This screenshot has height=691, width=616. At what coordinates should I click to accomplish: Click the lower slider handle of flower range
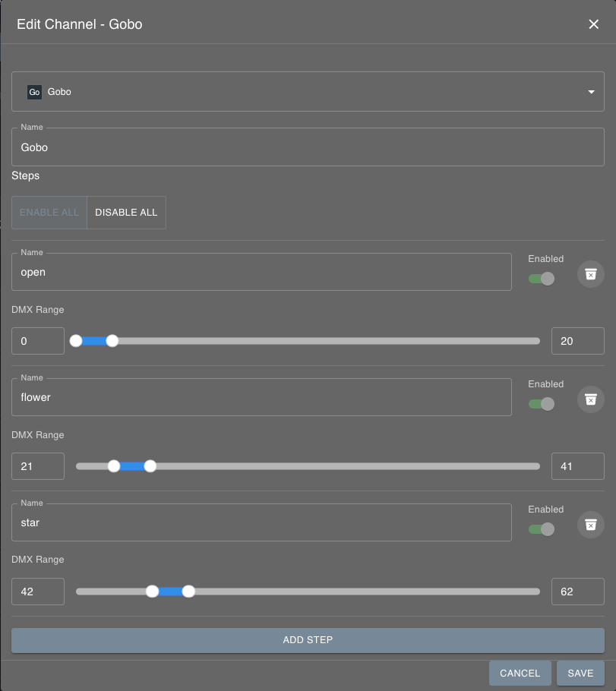point(114,465)
